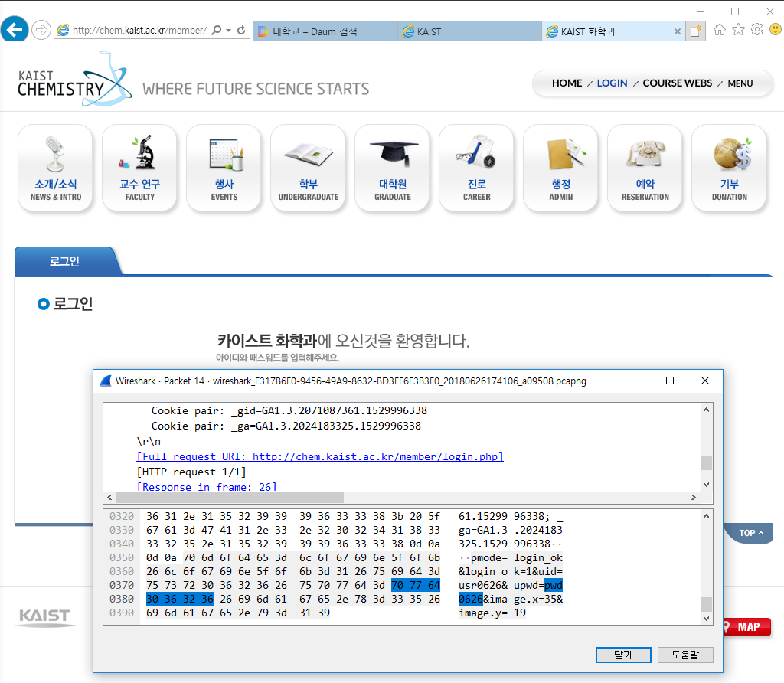Viewport: 784px width, 683px height.
Task: Open the Full request URI link
Action: 320,456
